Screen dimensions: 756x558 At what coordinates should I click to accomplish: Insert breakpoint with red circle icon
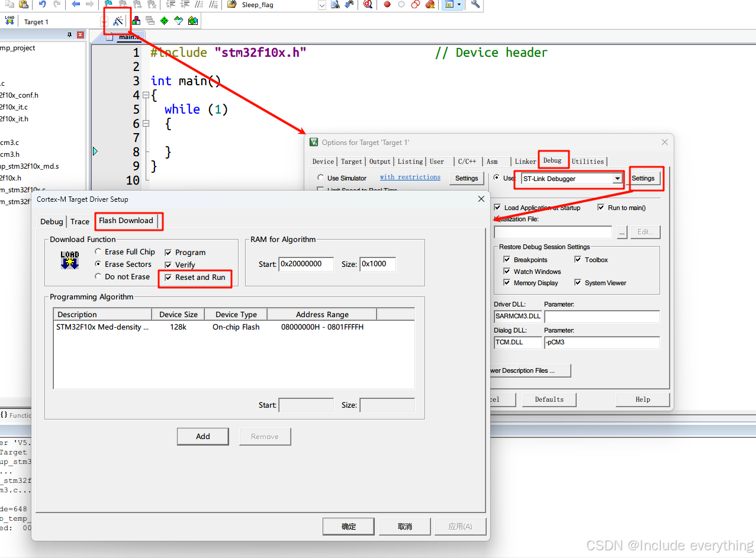(387, 5)
